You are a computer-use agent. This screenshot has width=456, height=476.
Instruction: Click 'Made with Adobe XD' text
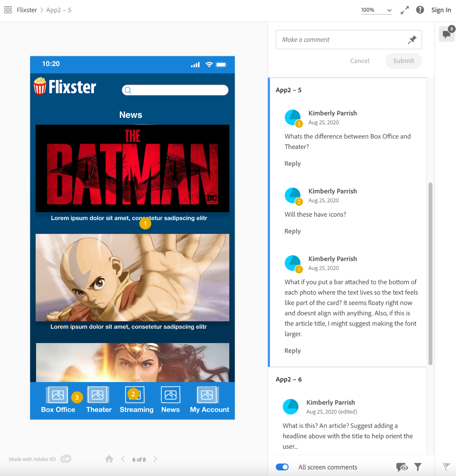click(32, 459)
